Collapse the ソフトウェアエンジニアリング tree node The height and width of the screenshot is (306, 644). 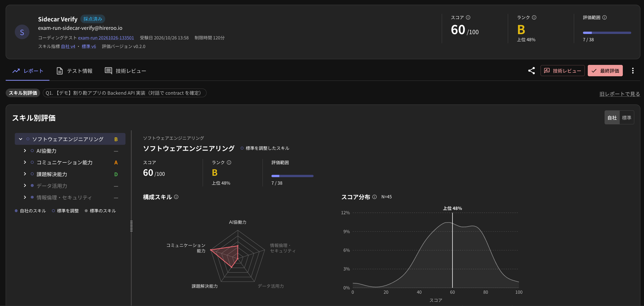20,139
